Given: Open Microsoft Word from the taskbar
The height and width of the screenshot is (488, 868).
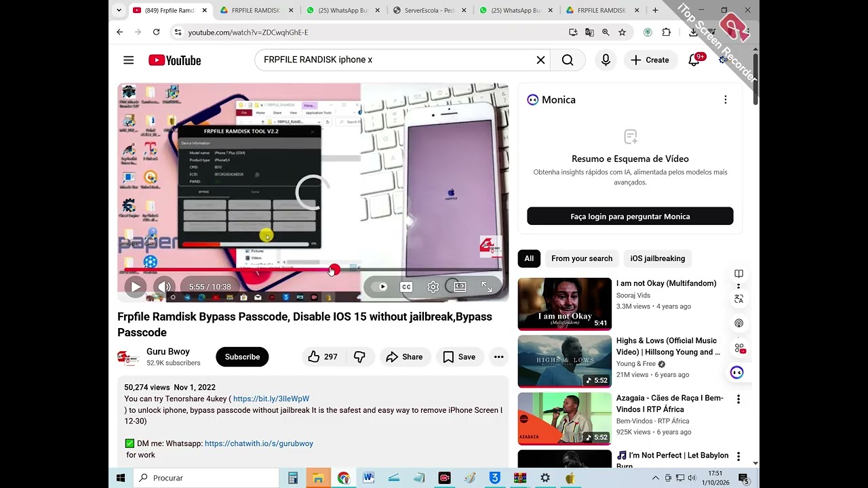Looking at the screenshot, I should coord(369,478).
